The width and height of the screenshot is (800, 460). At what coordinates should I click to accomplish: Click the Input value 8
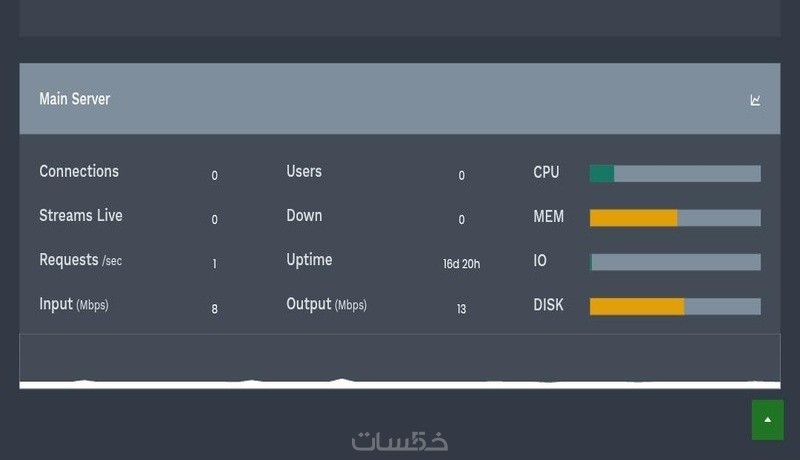pyautogui.click(x=214, y=309)
